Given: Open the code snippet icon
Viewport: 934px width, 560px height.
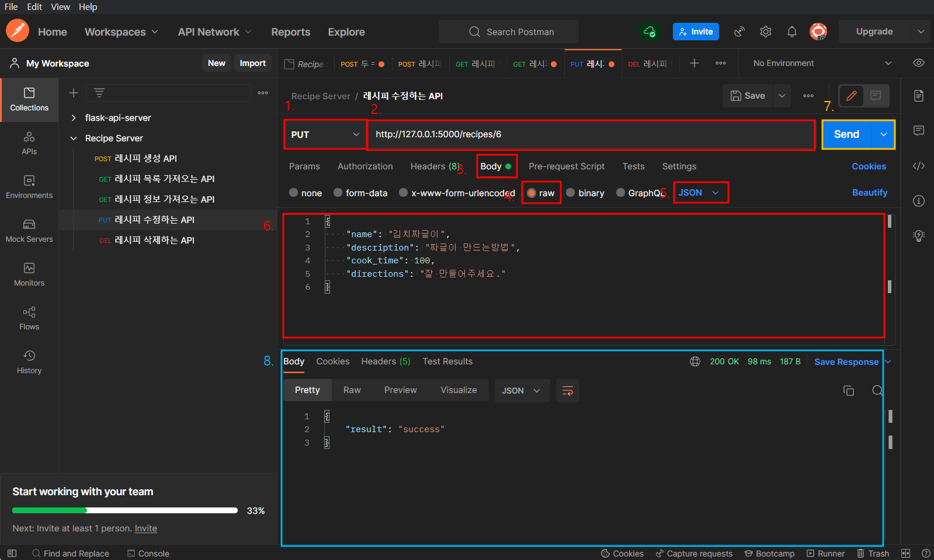Looking at the screenshot, I should (x=919, y=166).
